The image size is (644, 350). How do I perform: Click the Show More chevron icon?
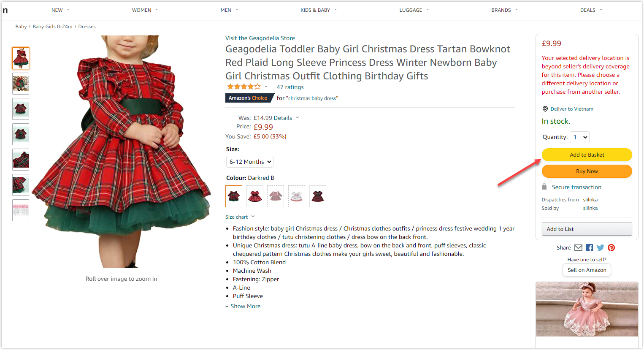click(x=227, y=307)
